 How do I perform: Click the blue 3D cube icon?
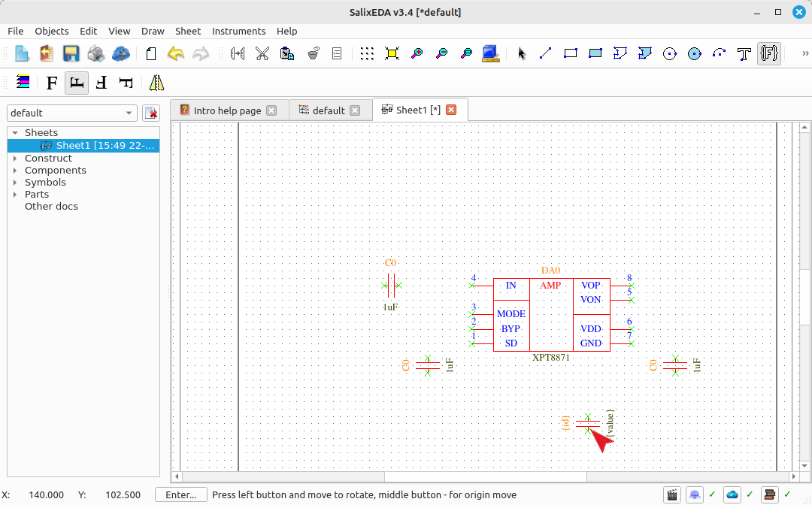(490, 53)
